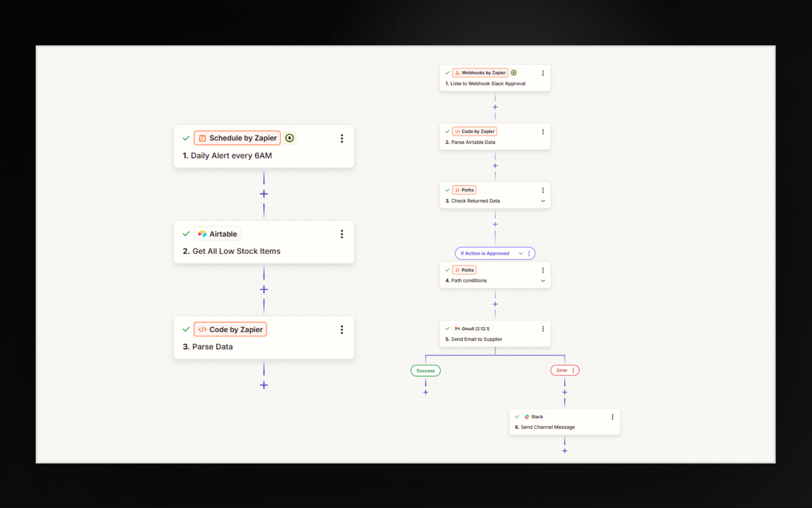This screenshot has width=812, height=508.
Task: Click the green checkmark on Airtable step
Action: pyautogui.click(x=186, y=234)
